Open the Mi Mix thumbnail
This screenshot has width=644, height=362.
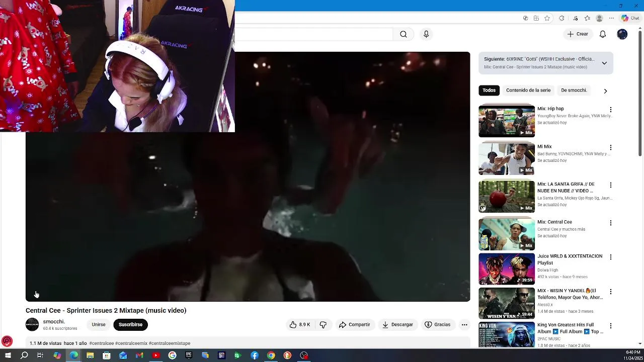click(x=507, y=159)
